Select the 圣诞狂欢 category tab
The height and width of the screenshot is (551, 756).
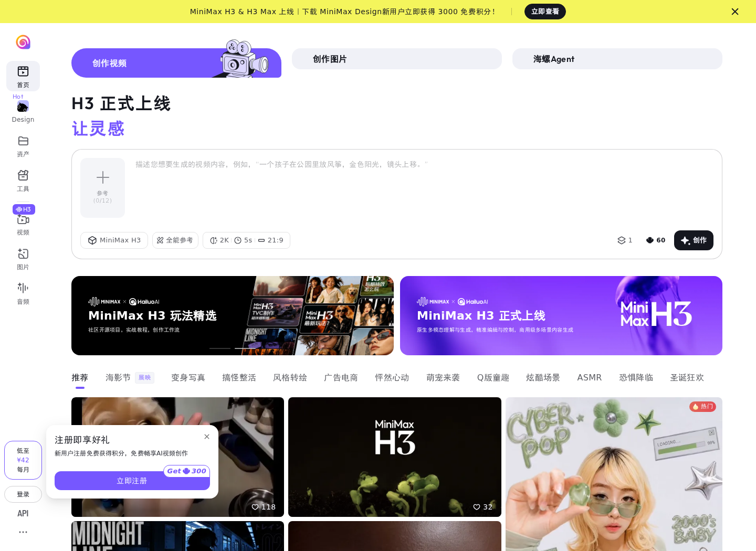(x=687, y=378)
